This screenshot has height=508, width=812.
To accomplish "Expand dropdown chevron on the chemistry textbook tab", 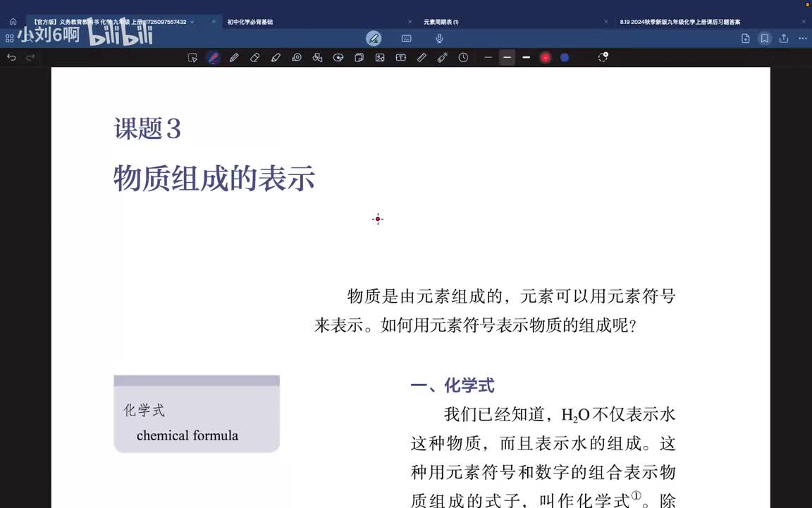I will (x=192, y=22).
